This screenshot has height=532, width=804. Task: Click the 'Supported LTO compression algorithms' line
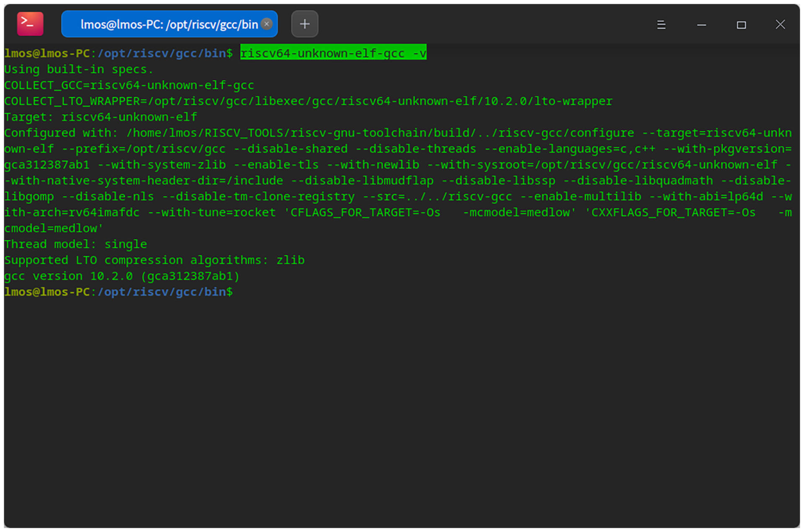point(154,260)
